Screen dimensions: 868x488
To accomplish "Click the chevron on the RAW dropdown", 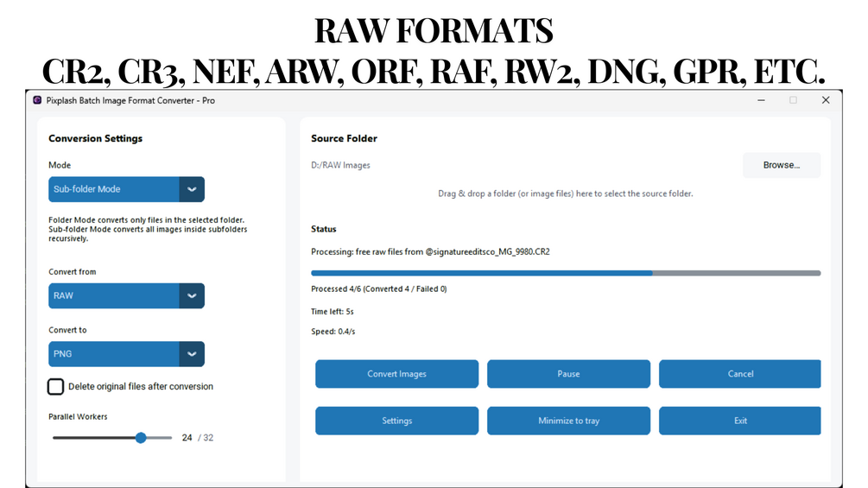I will tap(192, 295).
